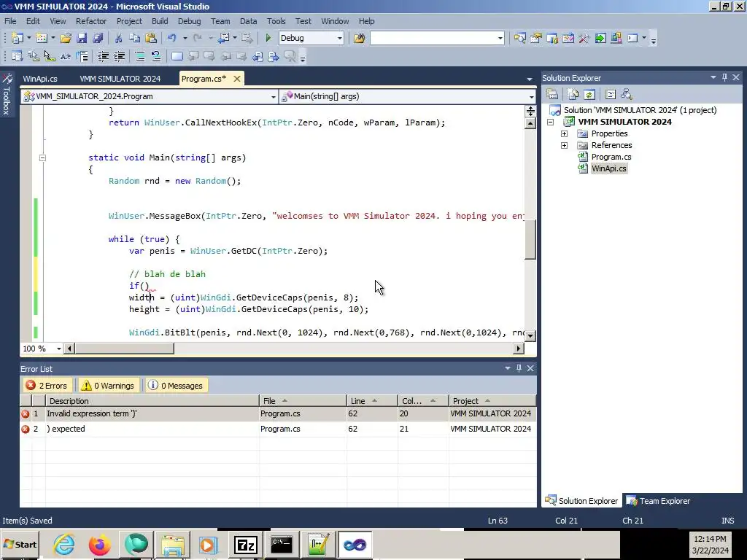Sort Error List by Description column
The image size is (747, 560).
pyautogui.click(x=152, y=401)
